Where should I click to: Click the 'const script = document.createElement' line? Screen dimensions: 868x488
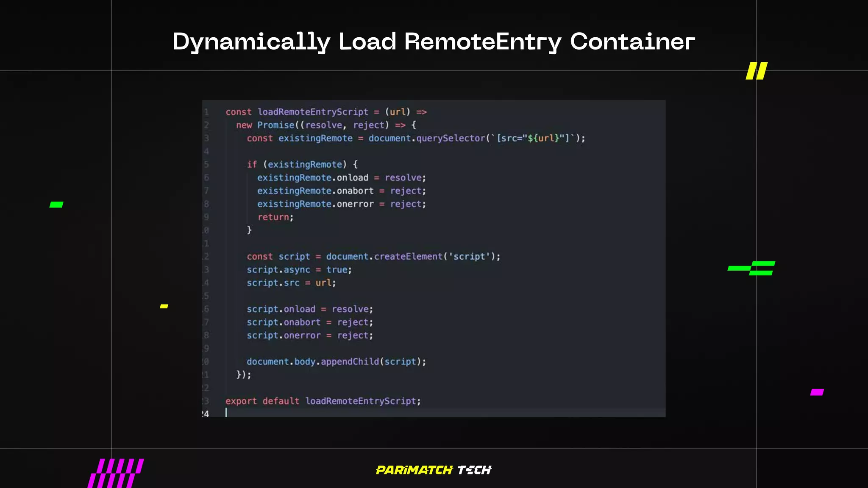pyautogui.click(x=373, y=256)
